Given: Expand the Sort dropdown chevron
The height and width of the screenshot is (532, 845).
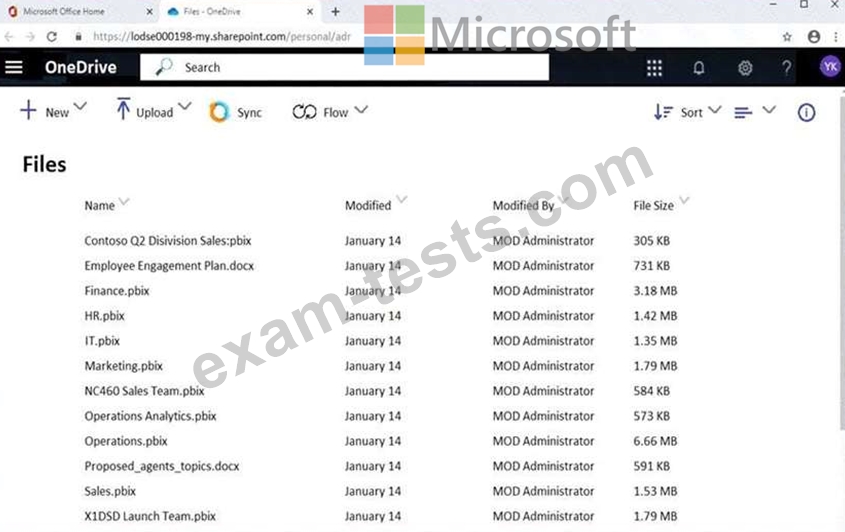Looking at the screenshot, I should point(715,109).
